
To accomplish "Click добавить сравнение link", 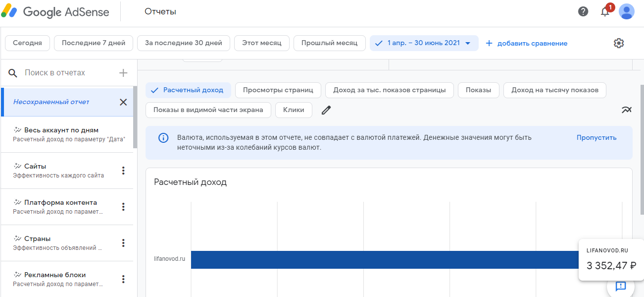I will (527, 43).
